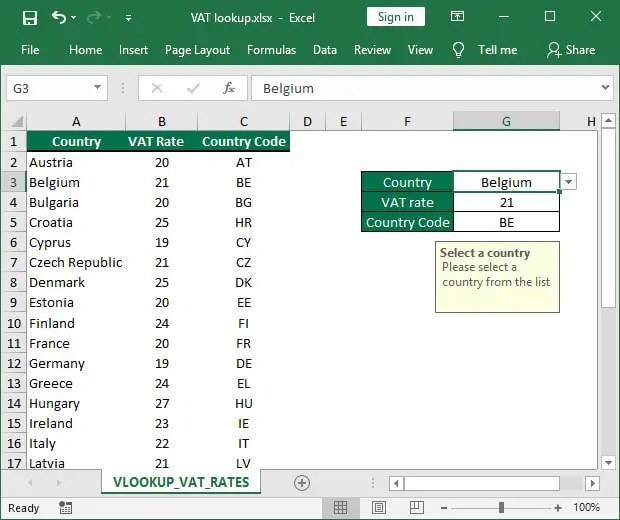This screenshot has height=520, width=620.
Task: Select column G header
Action: [507, 121]
